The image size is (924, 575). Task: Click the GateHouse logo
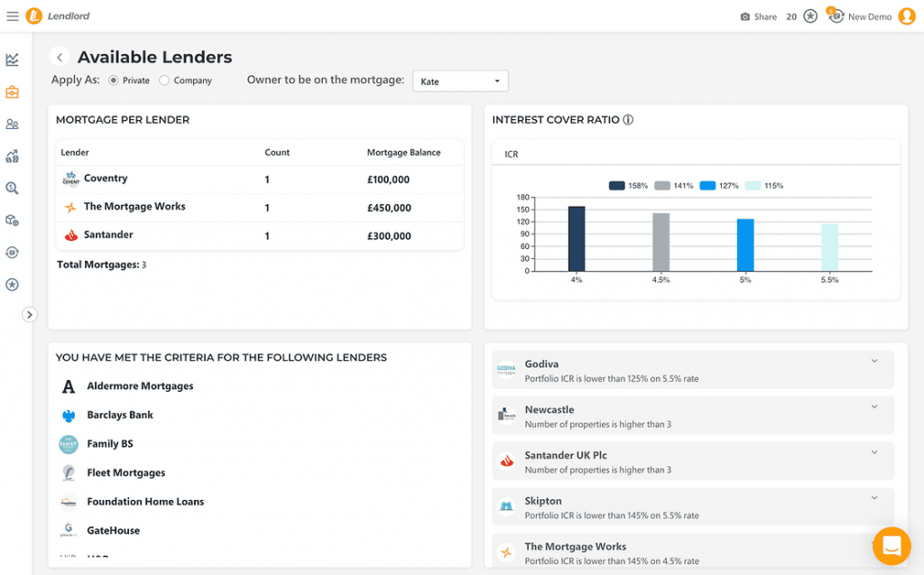(69, 530)
